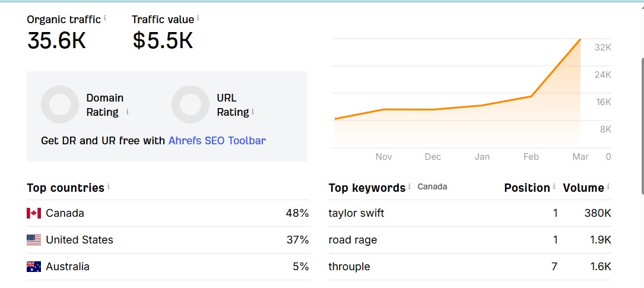Click the Canada flag icon
This screenshot has height=288, width=644.
click(x=34, y=213)
